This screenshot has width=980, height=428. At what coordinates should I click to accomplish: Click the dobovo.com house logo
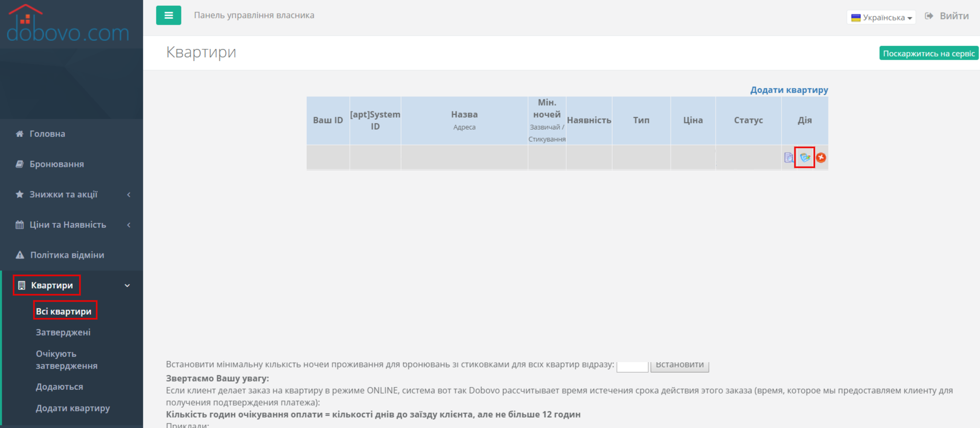coord(68,24)
